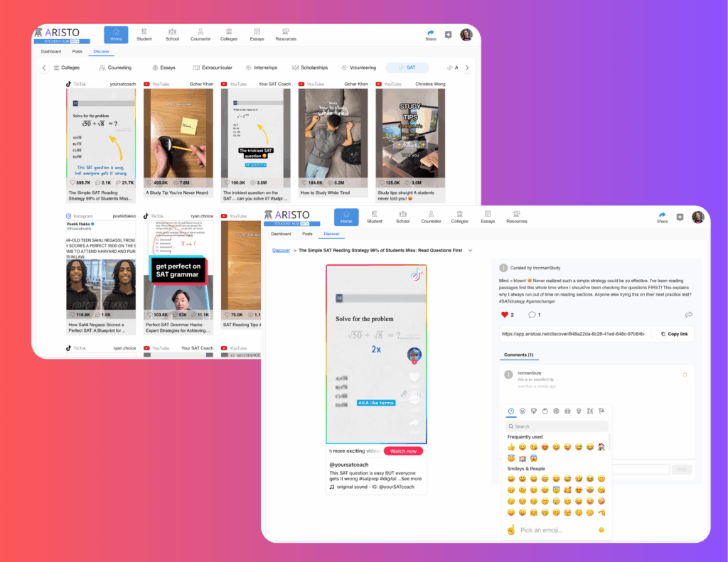Open @yoursatcoach TikTok profile link
The height and width of the screenshot is (562, 728).
coord(348,465)
